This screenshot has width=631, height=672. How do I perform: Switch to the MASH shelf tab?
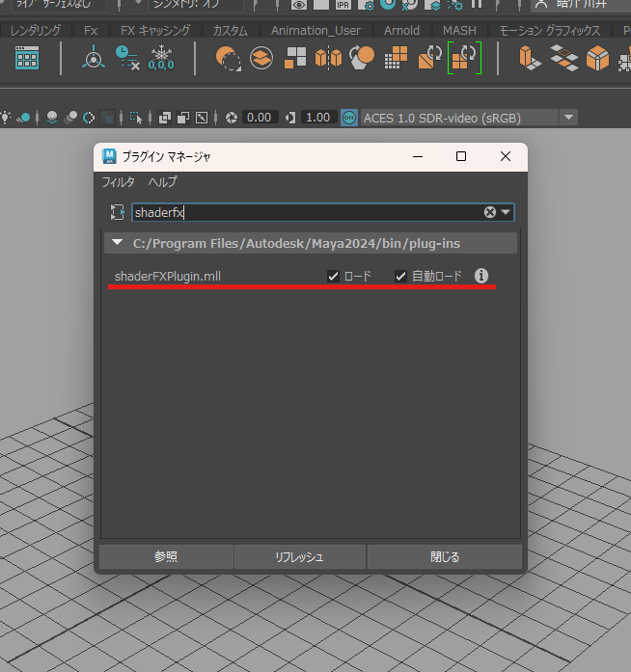point(459,31)
